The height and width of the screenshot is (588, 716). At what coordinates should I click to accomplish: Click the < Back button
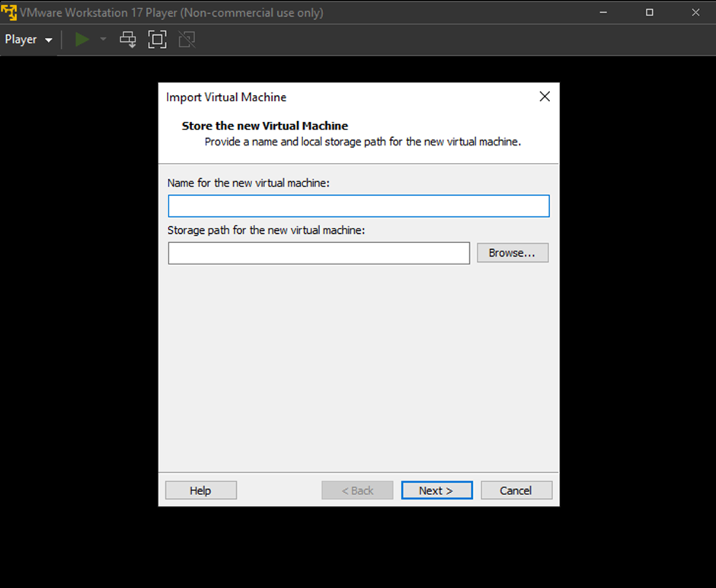click(357, 491)
